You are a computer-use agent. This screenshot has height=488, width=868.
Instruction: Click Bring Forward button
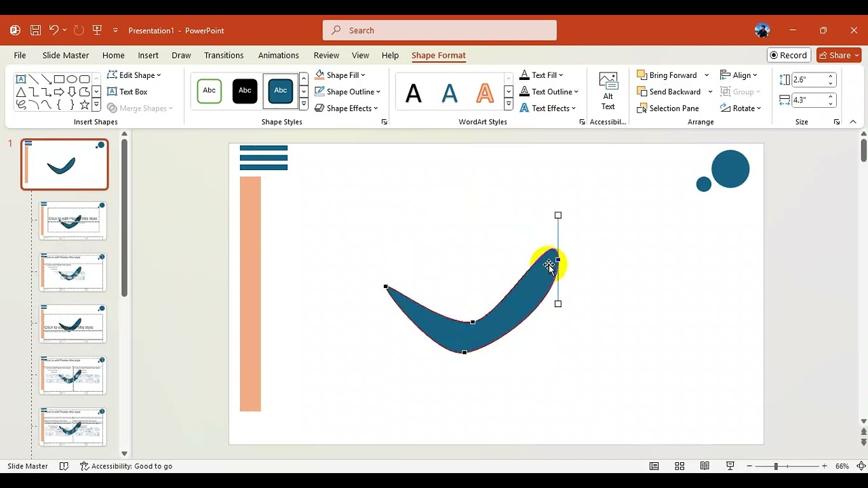click(x=667, y=75)
